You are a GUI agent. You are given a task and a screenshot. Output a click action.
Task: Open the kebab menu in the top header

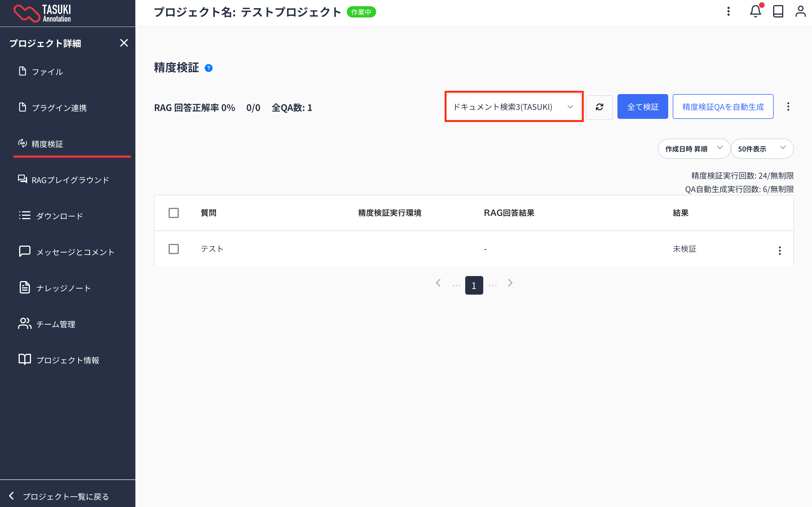point(728,12)
